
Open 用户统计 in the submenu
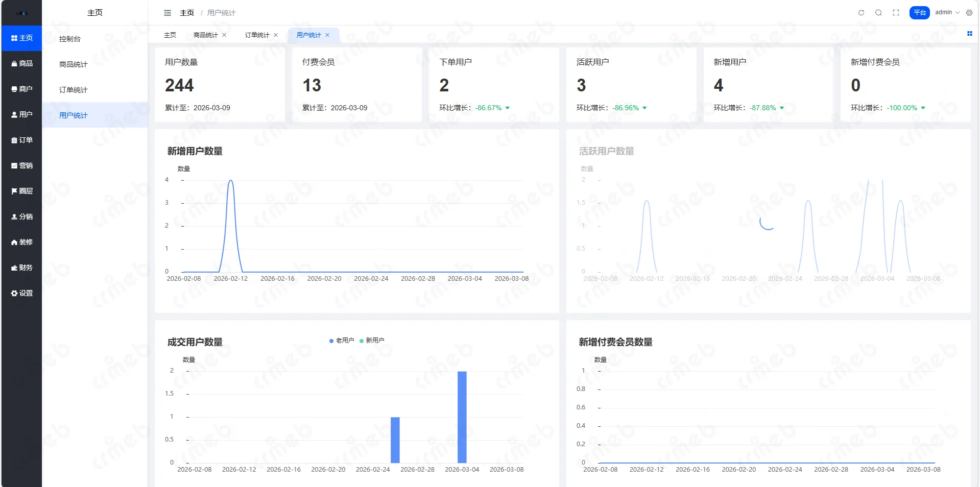[x=95, y=115]
